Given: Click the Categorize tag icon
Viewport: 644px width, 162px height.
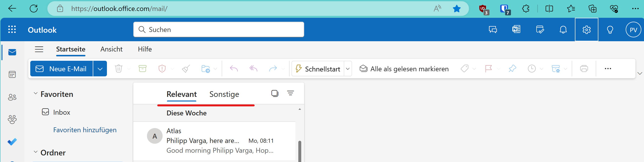Looking at the screenshot, I should [465, 69].
